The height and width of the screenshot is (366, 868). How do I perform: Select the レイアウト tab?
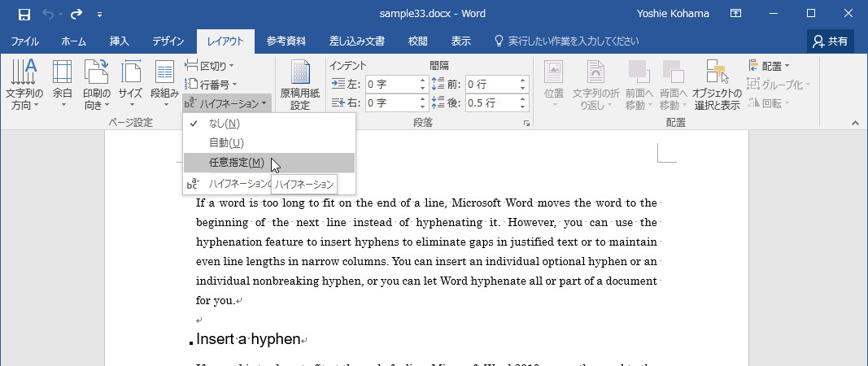(225, 41)
